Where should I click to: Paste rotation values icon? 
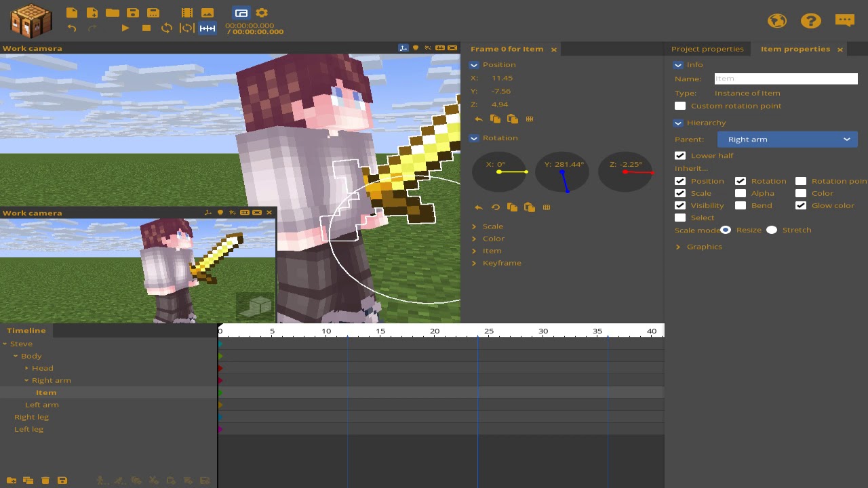tap(530, 207)
